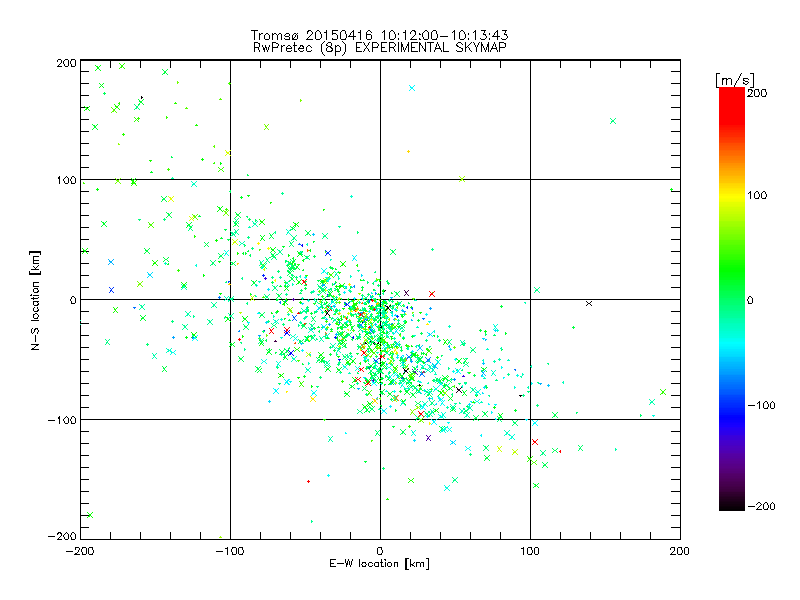Click the green X marker at plot's bottom-left corner
Viewport: 800px width, 600px height.
pyautogui.click(x=90, y=515)
